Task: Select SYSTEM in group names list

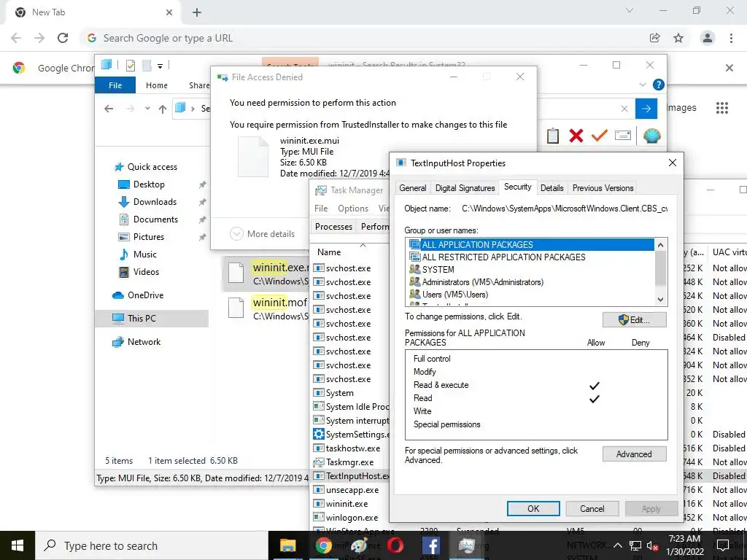Action: (531, 270)
